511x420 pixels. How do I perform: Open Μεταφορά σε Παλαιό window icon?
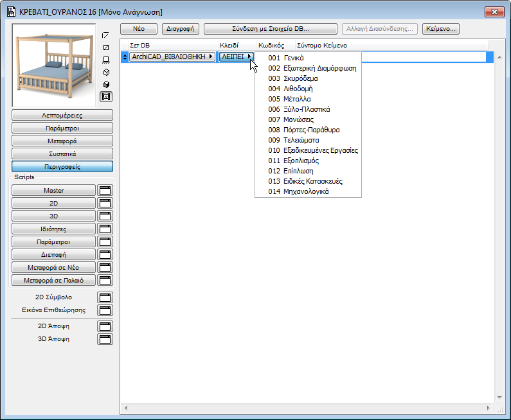tap(105, 281)
